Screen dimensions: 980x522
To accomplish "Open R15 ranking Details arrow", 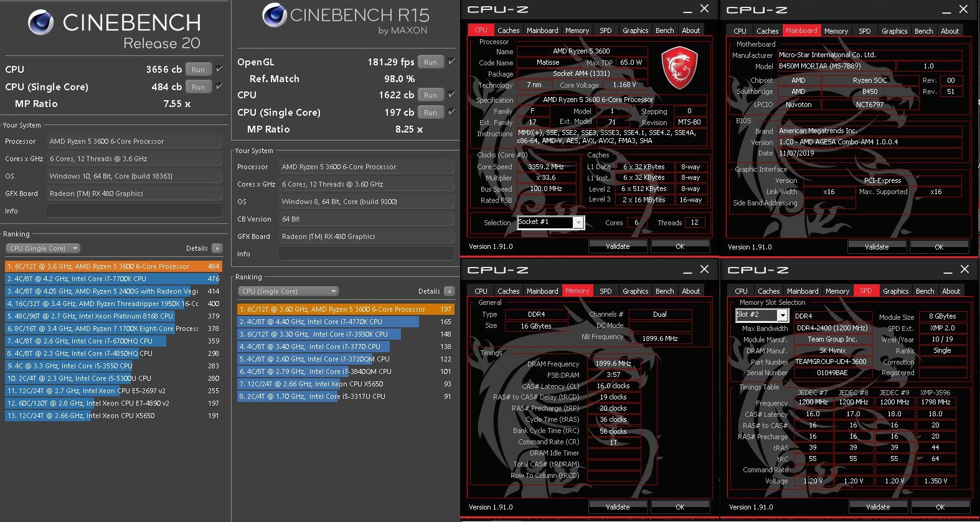I will [450, 291].
